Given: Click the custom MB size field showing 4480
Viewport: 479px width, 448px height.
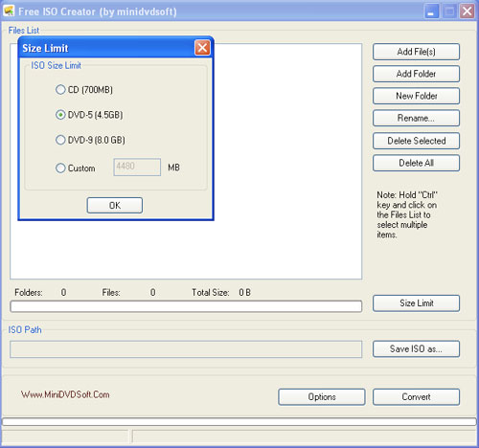Looking at the screenshot, I should pyautogui.click(x=137, y=167).
